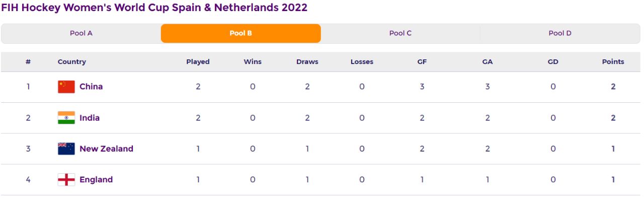Click the GD column header
Image resolution: width=644 pixels, height=210 pixels.
pos(553,62)
